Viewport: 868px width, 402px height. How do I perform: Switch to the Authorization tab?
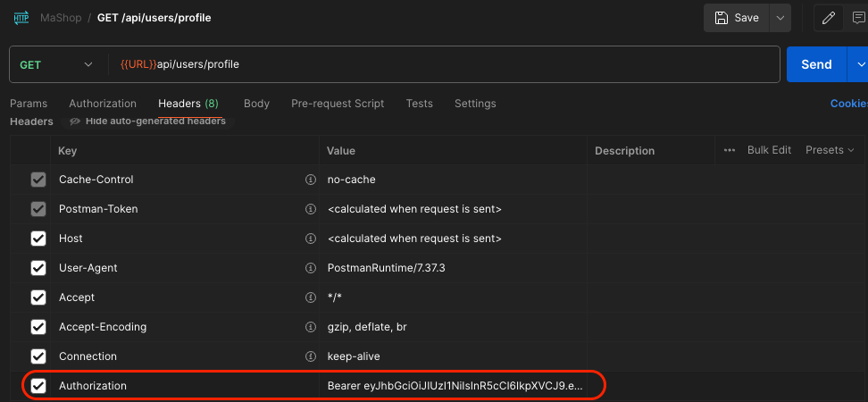103,104
